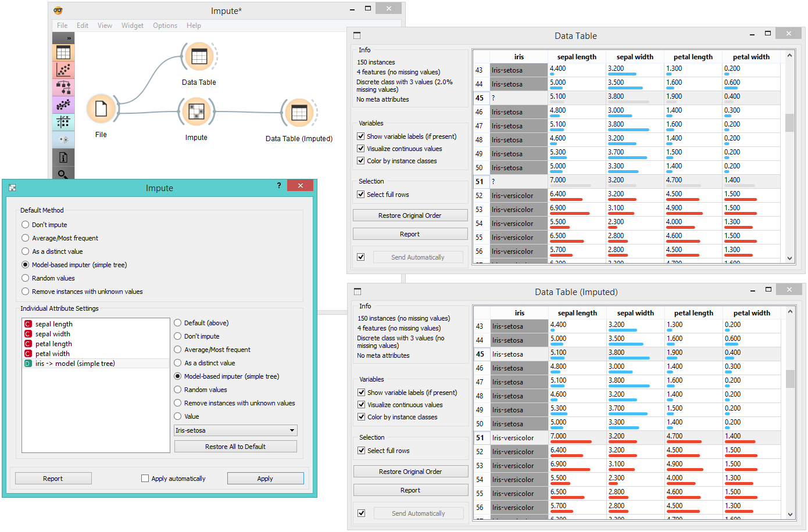
Task: Open the Regression category icon in sidebar
Action: pyautogui.click(x=63, y=105)
